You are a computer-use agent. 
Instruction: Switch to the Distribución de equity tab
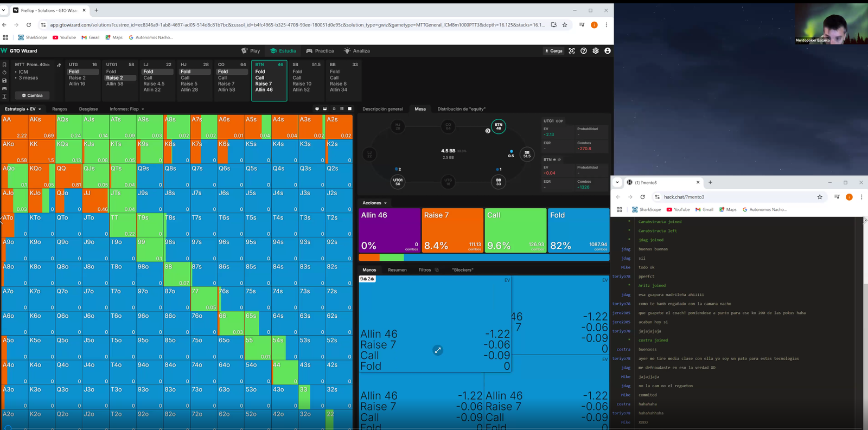tap(461, 109)
